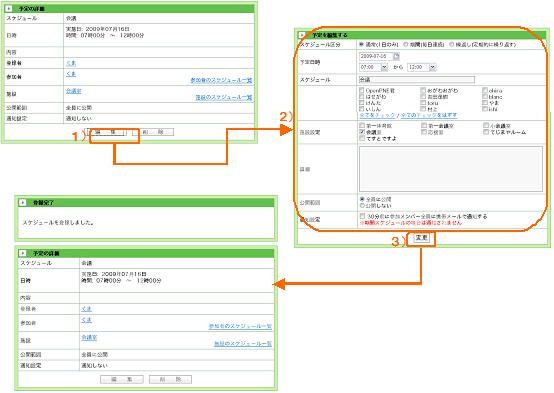Viewport: 554px width, 393px height.
Task: Open 施設のスケジュール一覧 link in panel below 登録完了
Action: click(x=243, y=344)
